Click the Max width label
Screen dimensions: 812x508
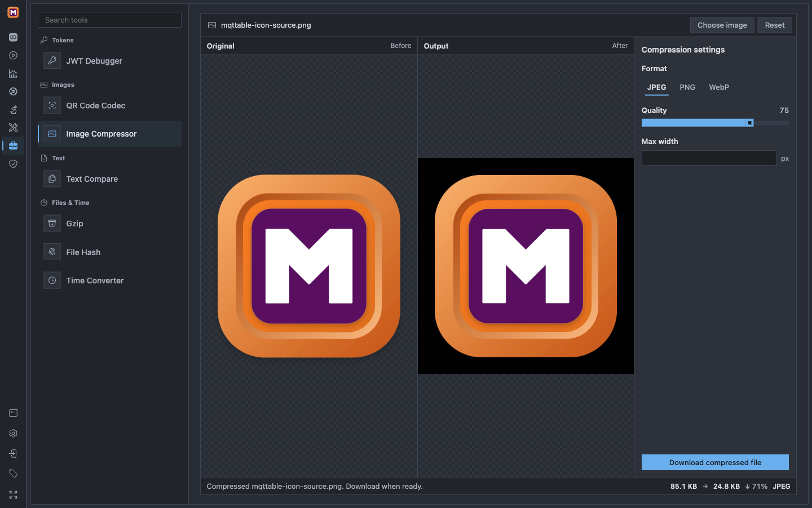click(x=660, y=142)
